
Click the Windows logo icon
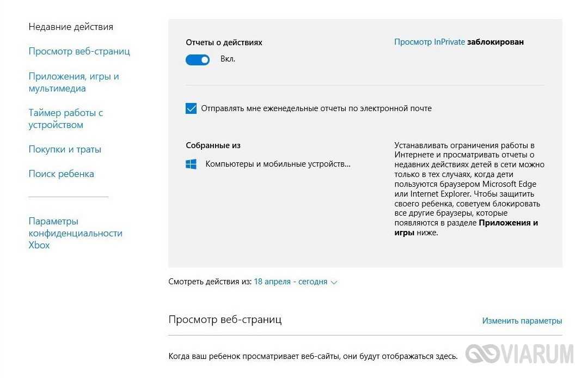(191, 164)
